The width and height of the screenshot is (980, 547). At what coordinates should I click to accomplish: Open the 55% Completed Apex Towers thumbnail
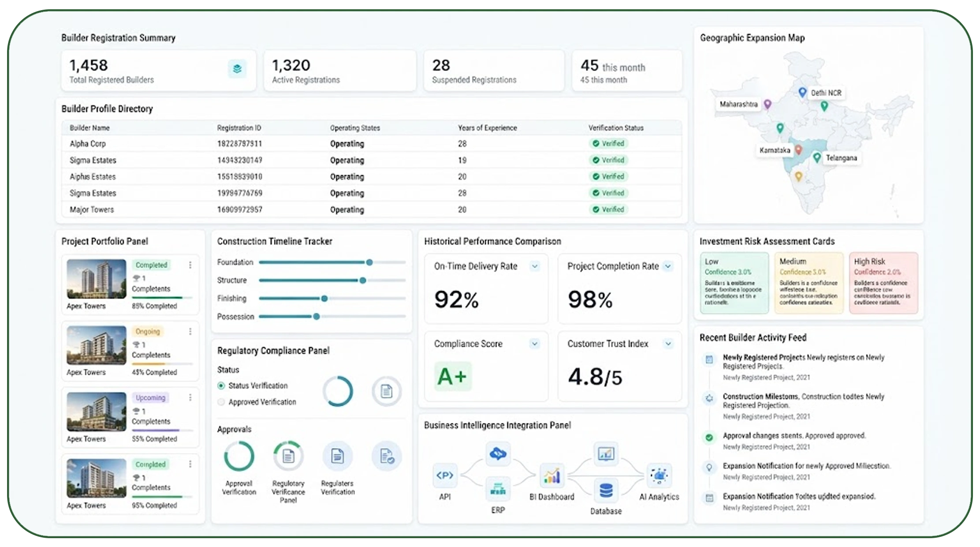pos(97,412)
